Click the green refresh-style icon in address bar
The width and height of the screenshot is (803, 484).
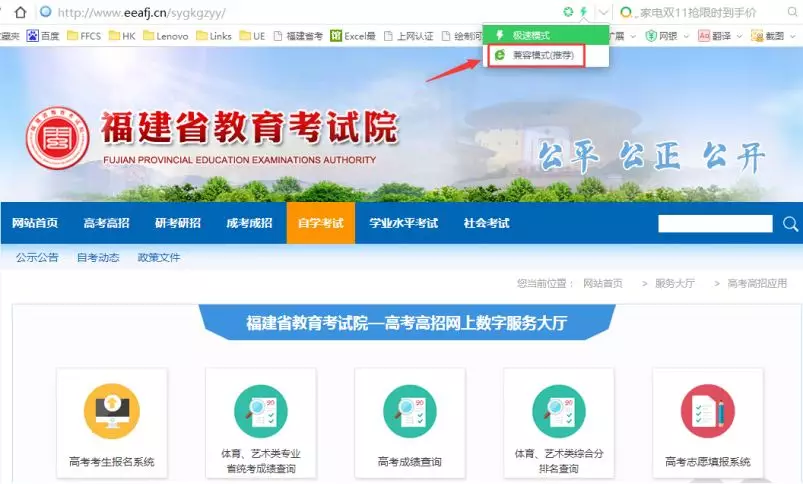(x=567, y=12)
